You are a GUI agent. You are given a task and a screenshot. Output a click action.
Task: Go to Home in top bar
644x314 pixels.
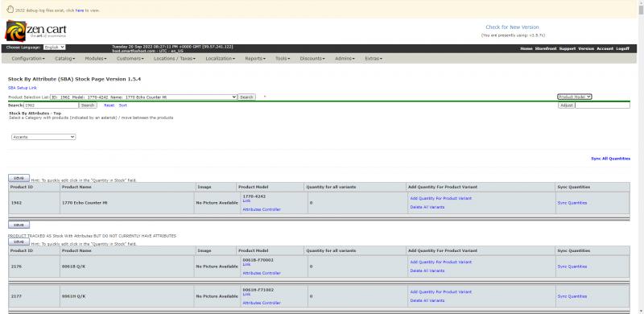526,48
